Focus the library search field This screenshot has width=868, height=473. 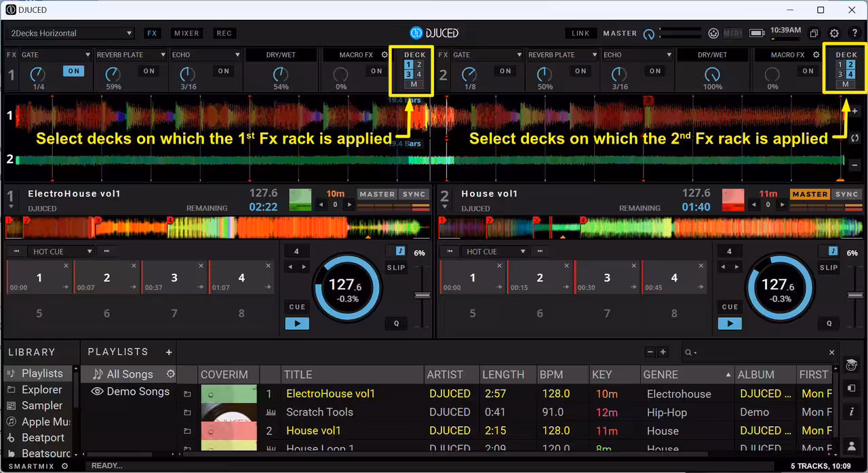(759, 352)
